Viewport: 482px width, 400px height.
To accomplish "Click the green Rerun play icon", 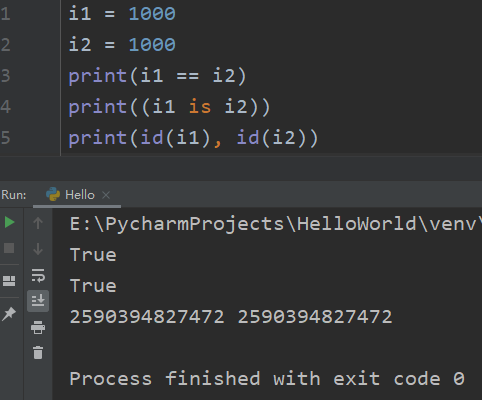I will (x=10, y=222).
